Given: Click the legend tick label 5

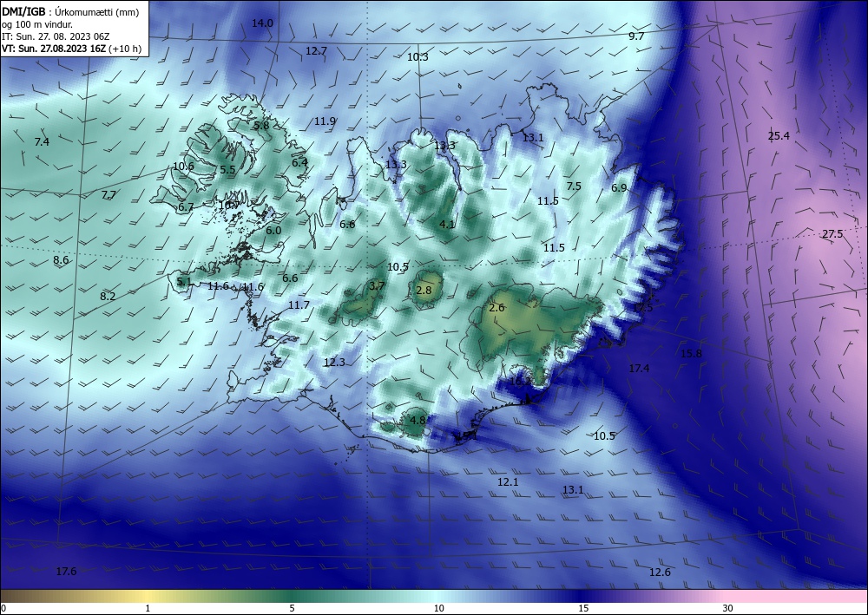Looking at the screenshot, I should (292, 608).
